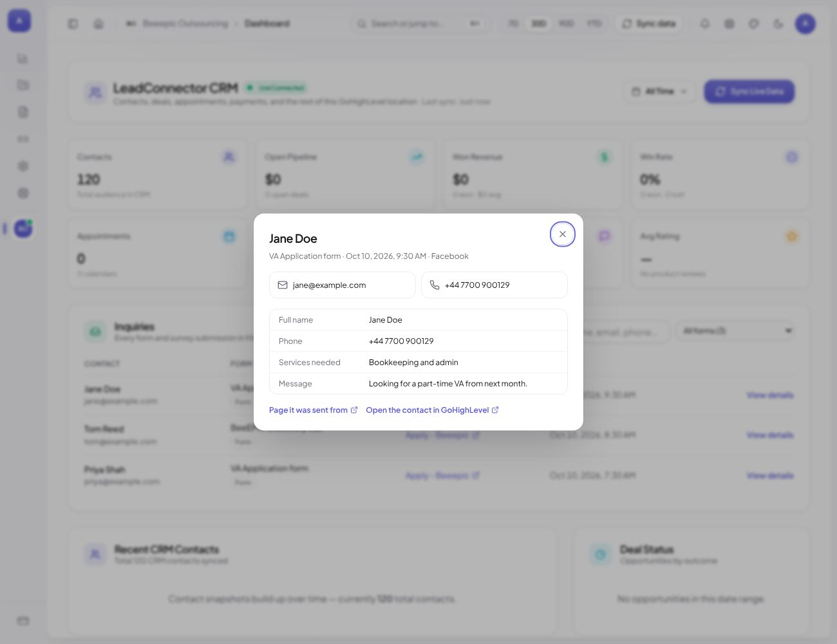This screenshot has height=644, width=837.
Task: Open the contact in GoHighLevel link
Action: pyautogui.click(x=432, y=410)
